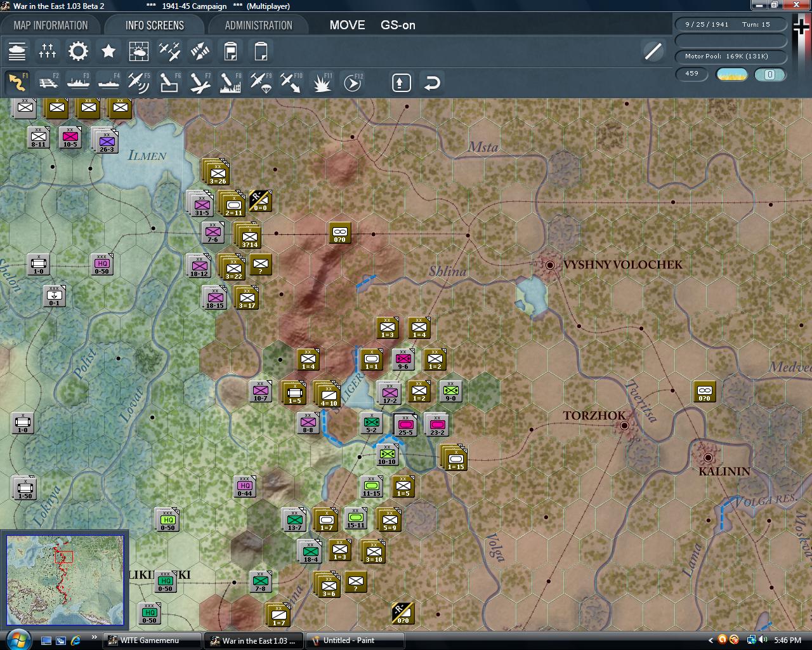
Task: Click the undo curved arrow button
Action: [x=432, y=83]
